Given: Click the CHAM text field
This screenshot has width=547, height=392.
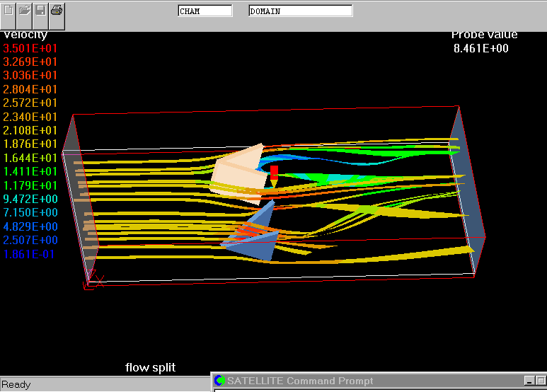Looking at the screenshot, I should click(205, 11).
